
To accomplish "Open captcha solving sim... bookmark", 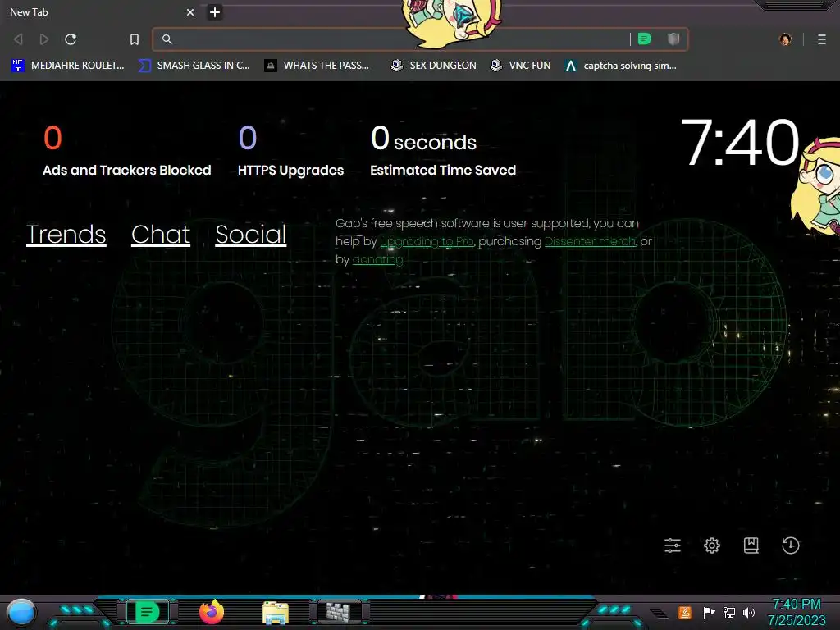I will pyautogui.click(x=620, y=66).
